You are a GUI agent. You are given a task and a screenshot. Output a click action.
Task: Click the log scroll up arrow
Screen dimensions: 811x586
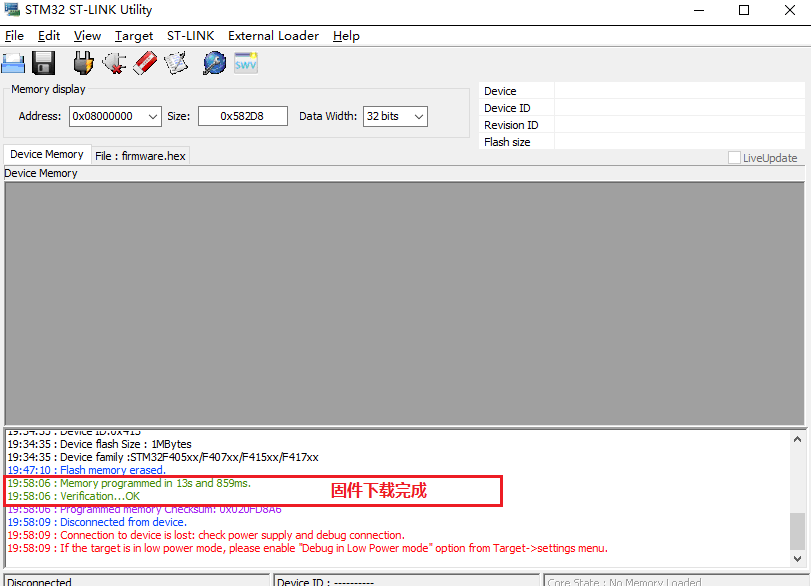coord(797,440)
